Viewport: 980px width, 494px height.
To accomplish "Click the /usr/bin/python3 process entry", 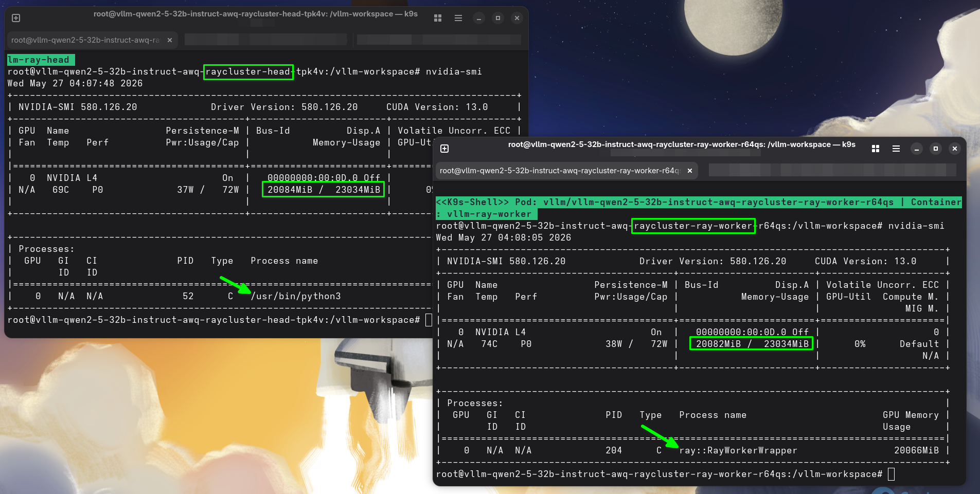I will [296, 296].
